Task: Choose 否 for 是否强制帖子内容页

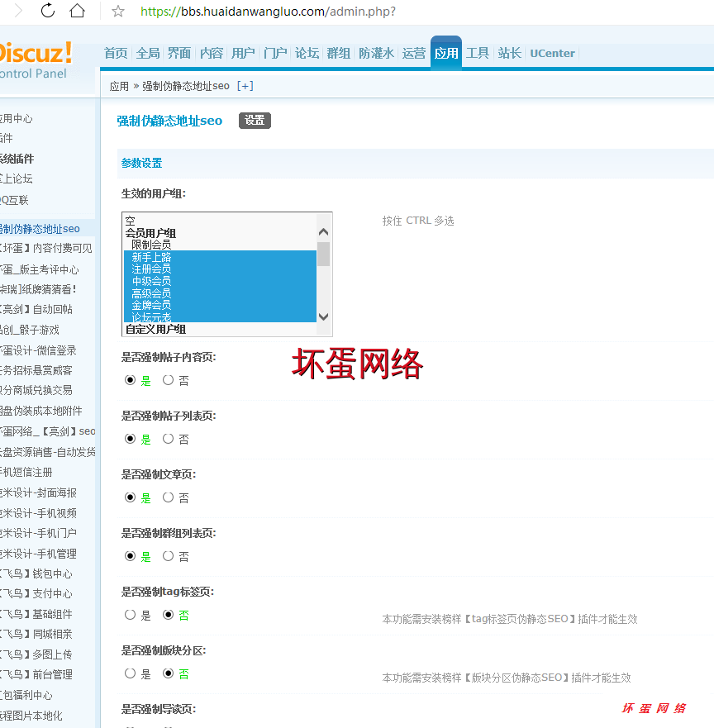Action: (168, 380)
